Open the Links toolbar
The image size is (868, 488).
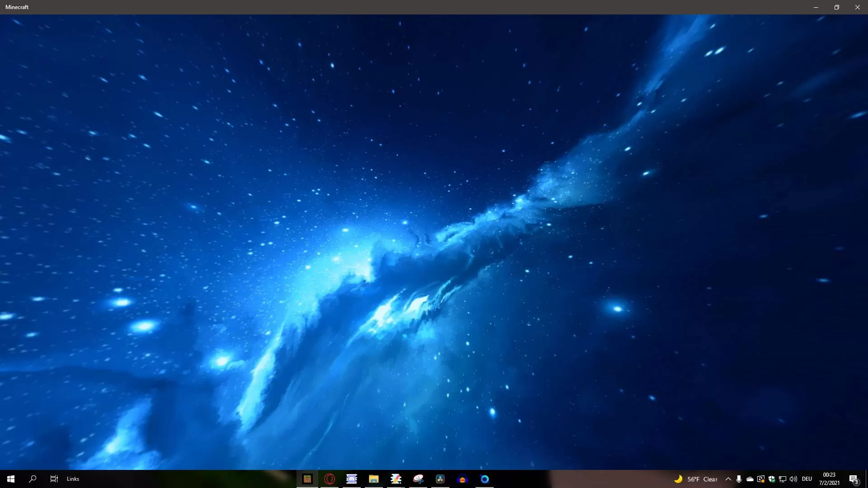coord(73,479)
